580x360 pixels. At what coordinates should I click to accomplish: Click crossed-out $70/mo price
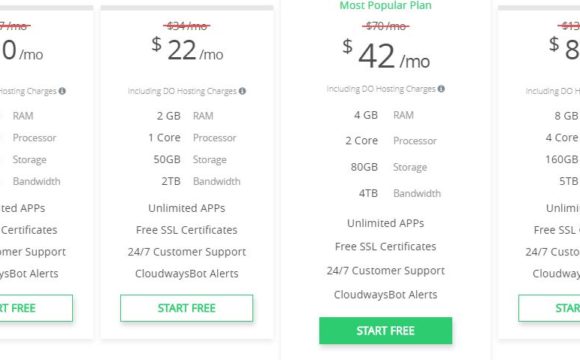pos(385,26)
